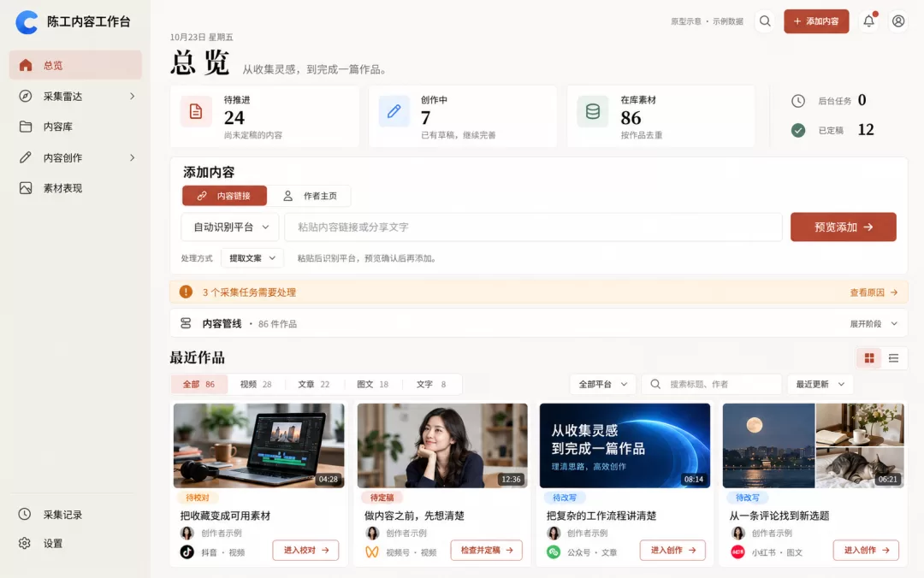
Task: Filter works by 全部 86 tab
Action: 199,384
